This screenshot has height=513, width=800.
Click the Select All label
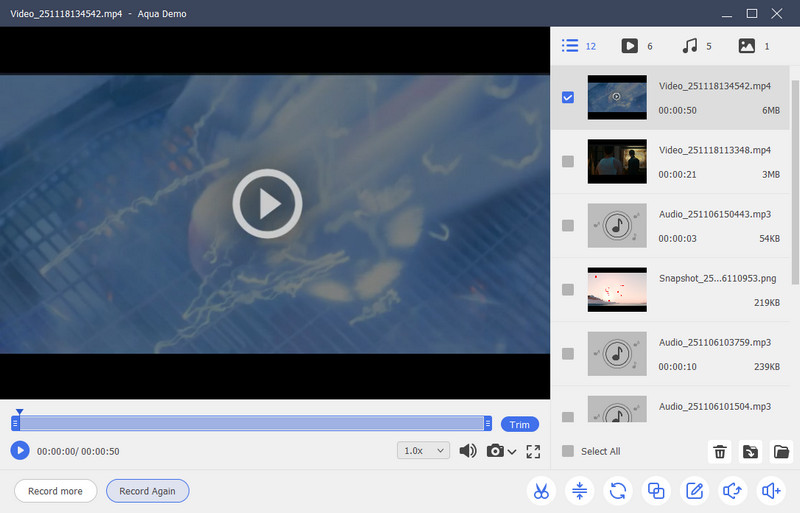point(601,451)
